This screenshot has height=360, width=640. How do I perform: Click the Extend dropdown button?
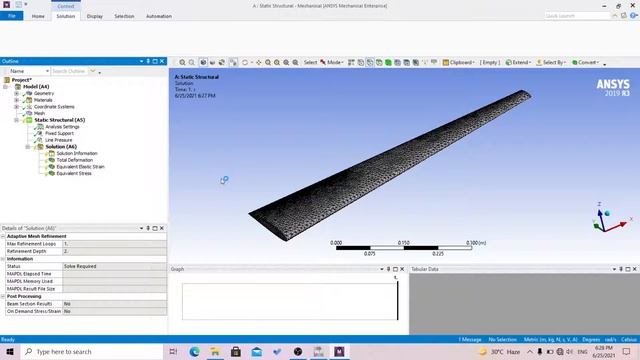(522, 62)
